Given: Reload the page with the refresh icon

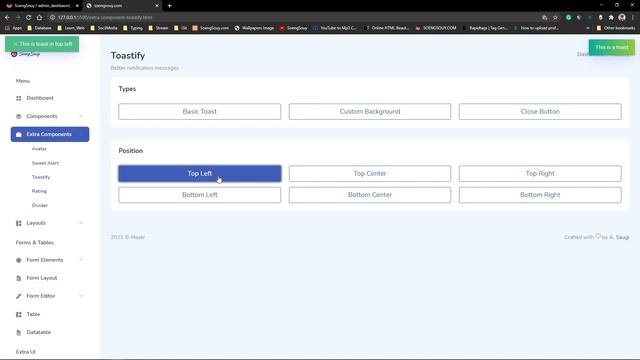Looking at the screenshot, I should (x=29, y=18).
